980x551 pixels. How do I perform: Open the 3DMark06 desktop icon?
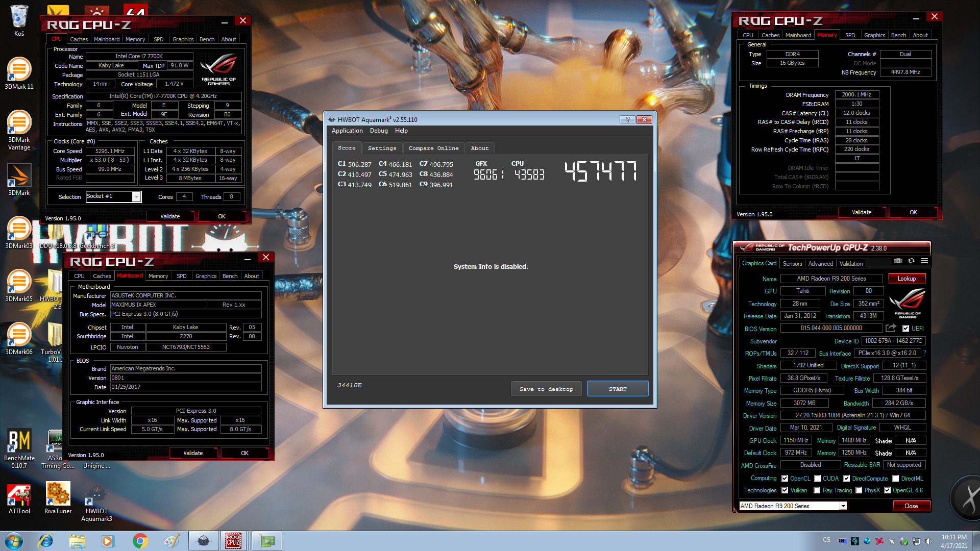(x=19, y=339)
